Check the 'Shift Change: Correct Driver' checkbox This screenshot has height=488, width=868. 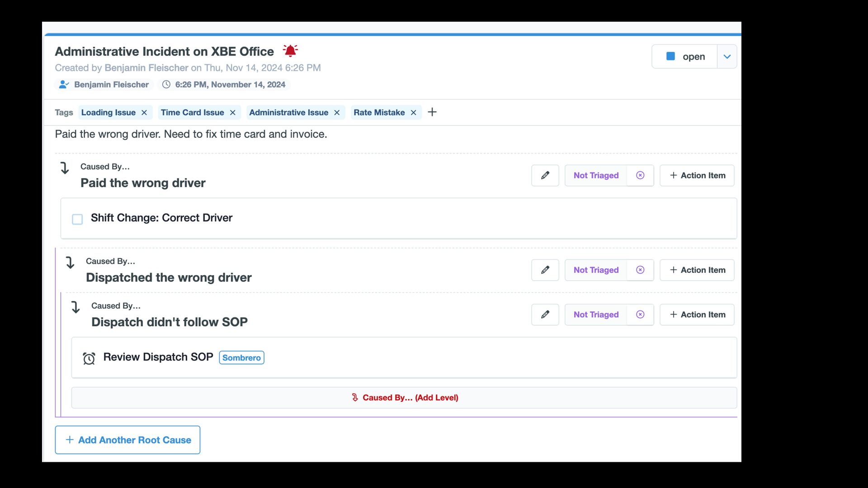(77, 219)
